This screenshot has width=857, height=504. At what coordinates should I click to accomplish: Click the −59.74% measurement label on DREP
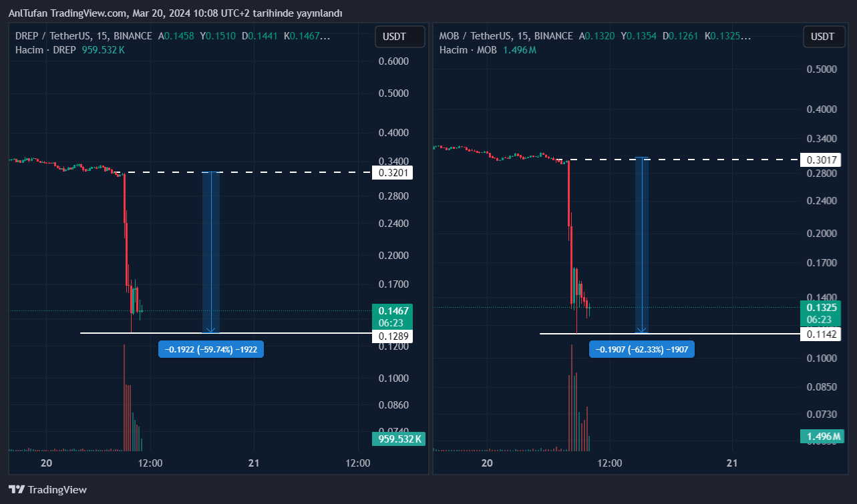point(211,349)
